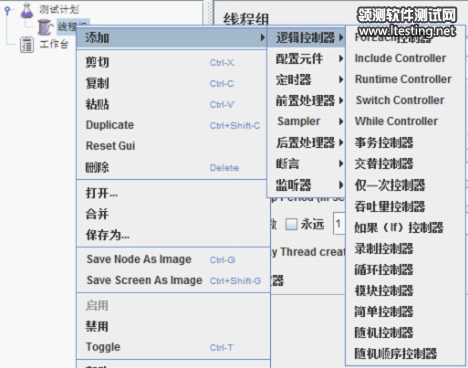Expand the 后置处理器 submenu

306,143
